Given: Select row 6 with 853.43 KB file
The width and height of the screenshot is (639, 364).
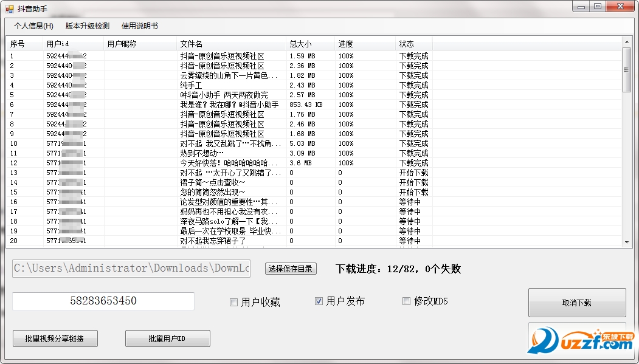Looking at the screenshot, I should 229,105.
